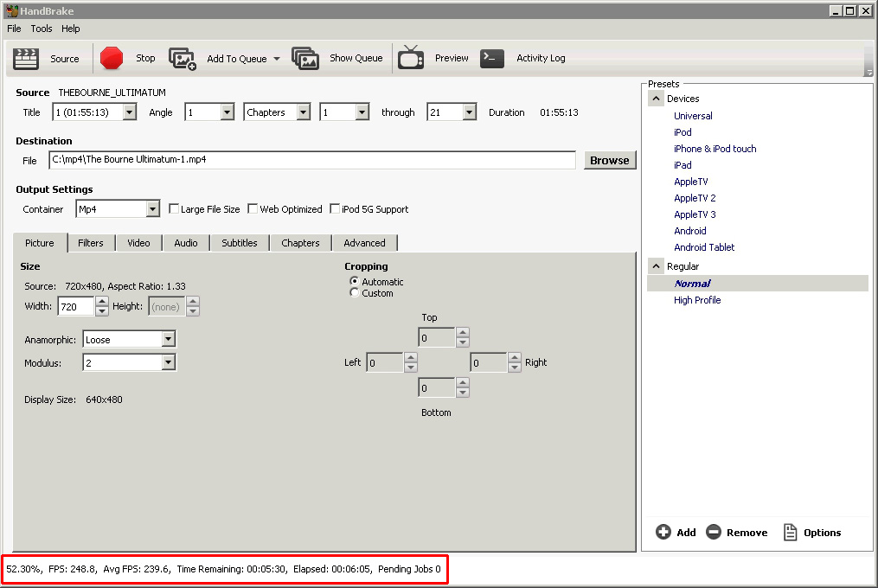Select the High Profile preset
The image size is (878, 588).
[697, 299]
